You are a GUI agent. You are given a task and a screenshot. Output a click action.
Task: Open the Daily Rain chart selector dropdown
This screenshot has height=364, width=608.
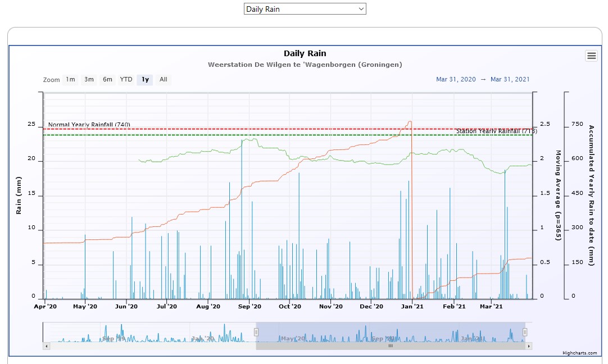[305, 9]
